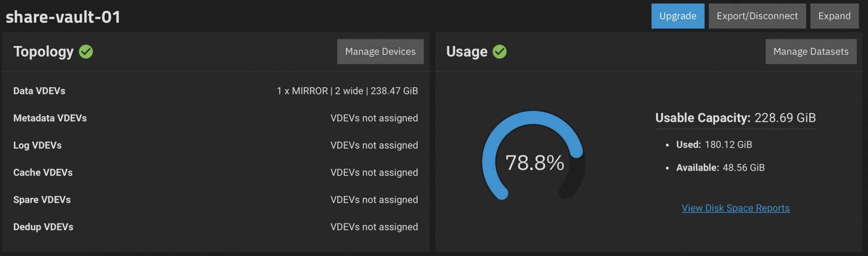
Task: Open Manage Datasets in Usage card
Action: (811, 51)
